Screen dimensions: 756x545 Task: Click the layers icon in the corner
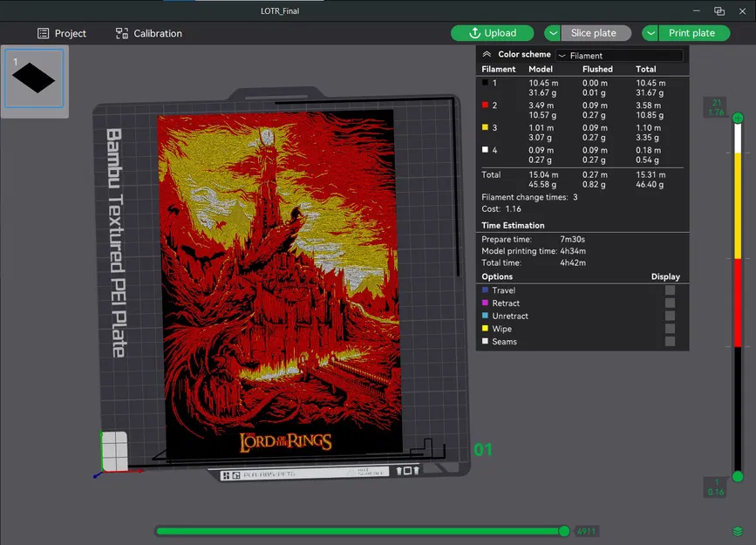coord(738,531)
